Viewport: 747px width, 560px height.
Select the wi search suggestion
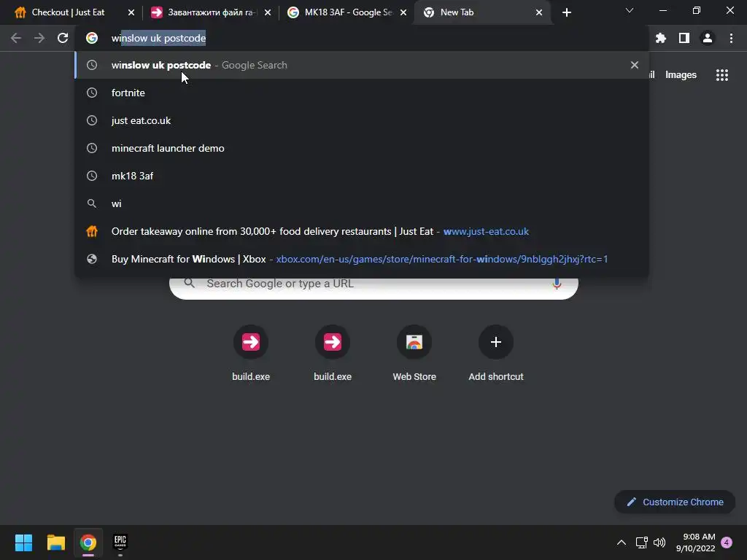[x=361, y=203]
